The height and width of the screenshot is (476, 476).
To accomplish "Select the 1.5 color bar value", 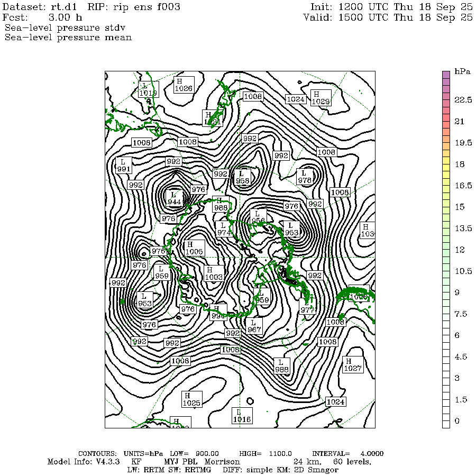I will (461, 399).
